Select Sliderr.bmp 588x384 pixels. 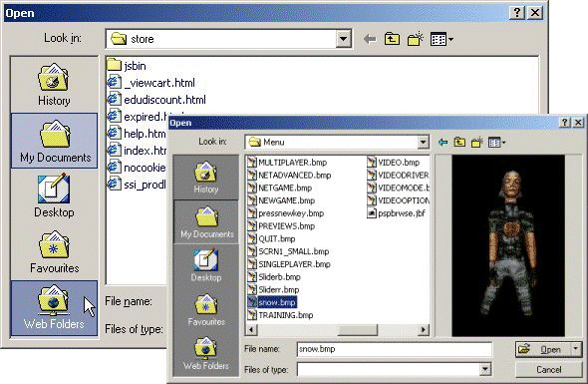coord(273,290)
